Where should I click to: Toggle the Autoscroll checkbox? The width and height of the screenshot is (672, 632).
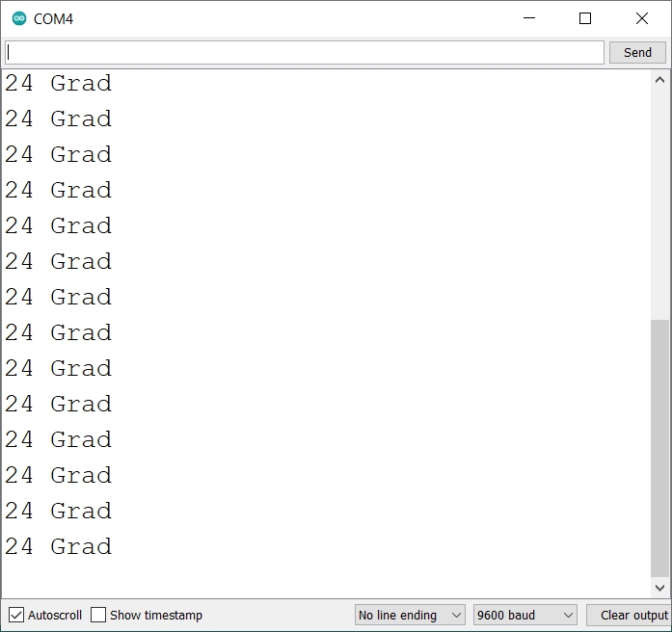[x=16, y=615]
